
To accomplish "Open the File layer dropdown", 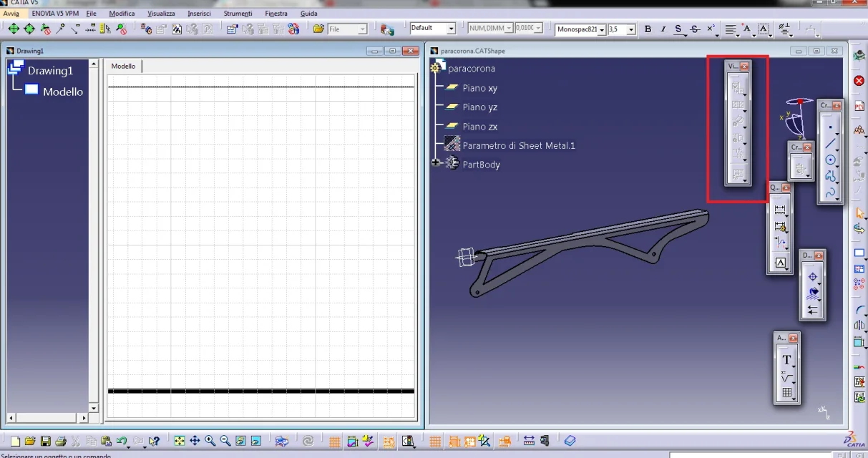I will [x=363, y=29].
